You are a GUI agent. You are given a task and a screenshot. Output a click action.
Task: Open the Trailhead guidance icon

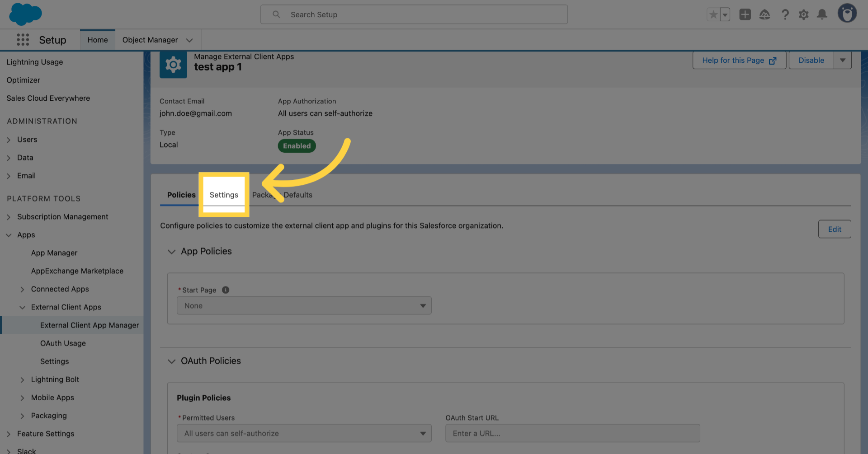(764, 14)
